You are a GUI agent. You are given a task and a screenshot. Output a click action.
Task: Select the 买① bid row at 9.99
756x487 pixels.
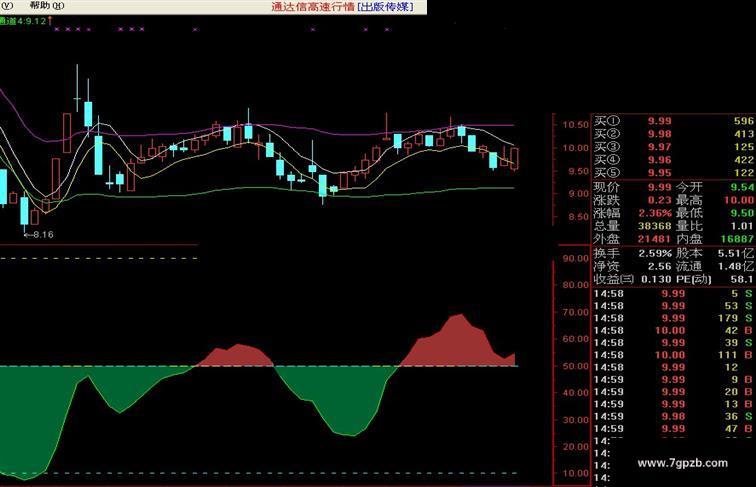click(x=658, y=121)
